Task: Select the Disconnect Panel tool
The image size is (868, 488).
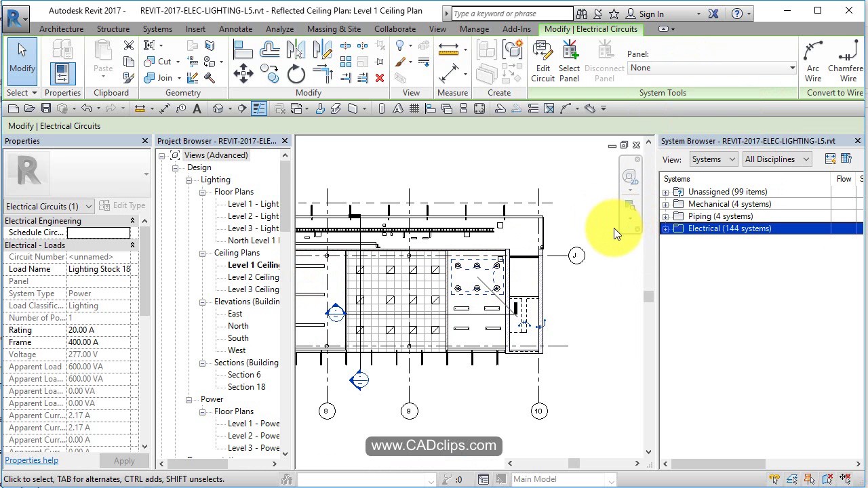Action: (604, 61)
